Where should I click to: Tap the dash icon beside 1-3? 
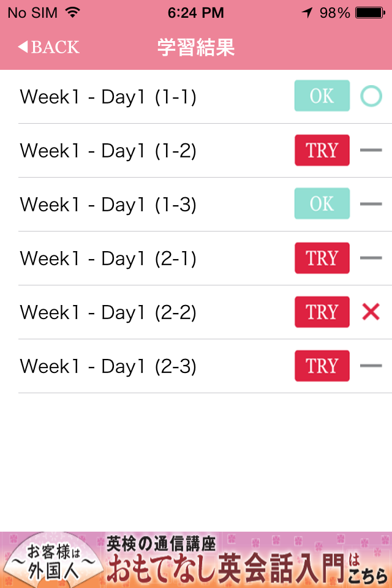(x=371, y=204)
